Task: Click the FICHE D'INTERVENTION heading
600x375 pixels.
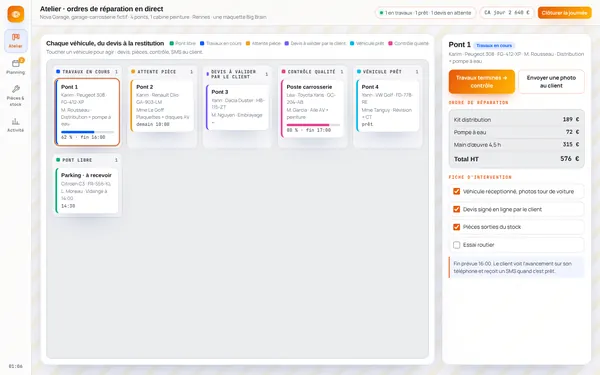Action: (480, 177)
